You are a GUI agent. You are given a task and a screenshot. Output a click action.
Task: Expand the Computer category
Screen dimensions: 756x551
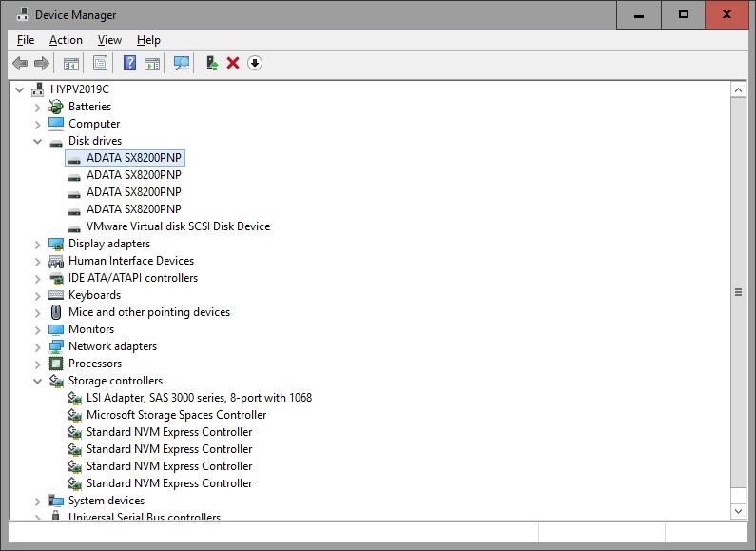point(38,125)
